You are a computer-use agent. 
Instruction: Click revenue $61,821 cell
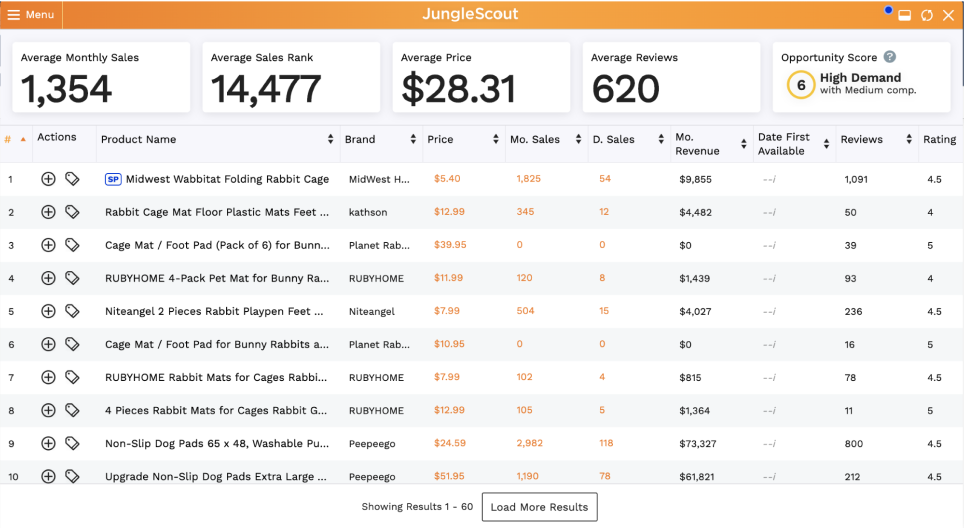pyautogui.click(x=697, y=476)
